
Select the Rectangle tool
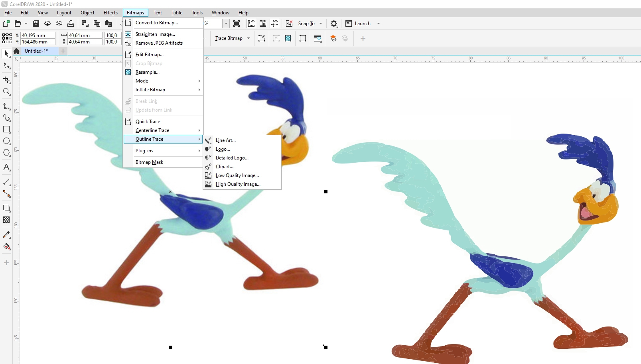pyautogui.click(x=6, y=130)
